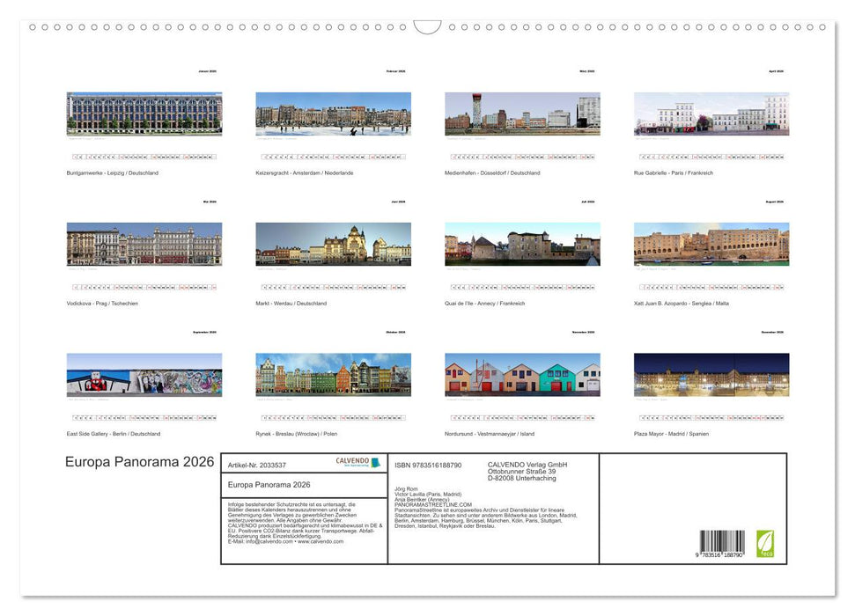Open the www.calvendo.com website link
The image size is (855, 616).
(x=321, y=542)
